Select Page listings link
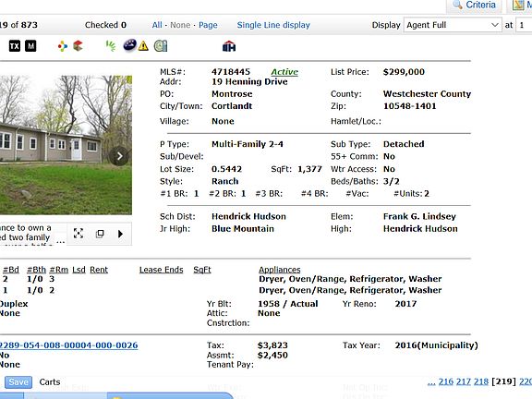532x399 pixels. [208, 25]
